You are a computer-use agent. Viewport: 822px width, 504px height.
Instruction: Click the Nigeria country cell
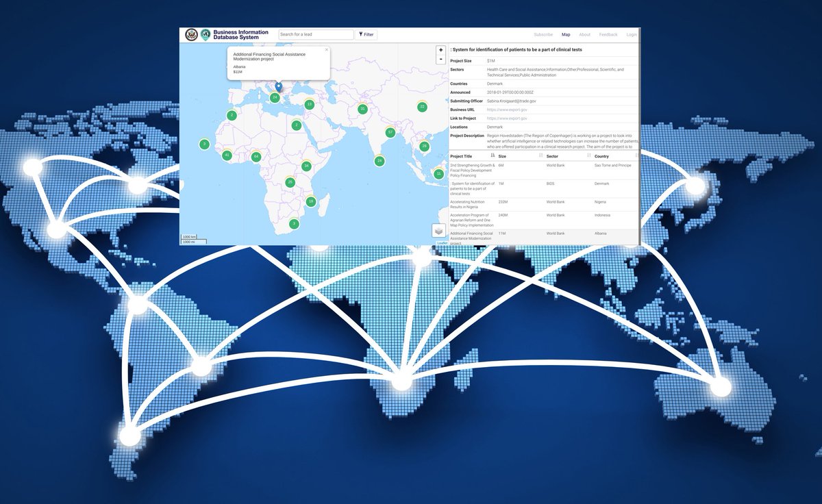pos(601,202)
